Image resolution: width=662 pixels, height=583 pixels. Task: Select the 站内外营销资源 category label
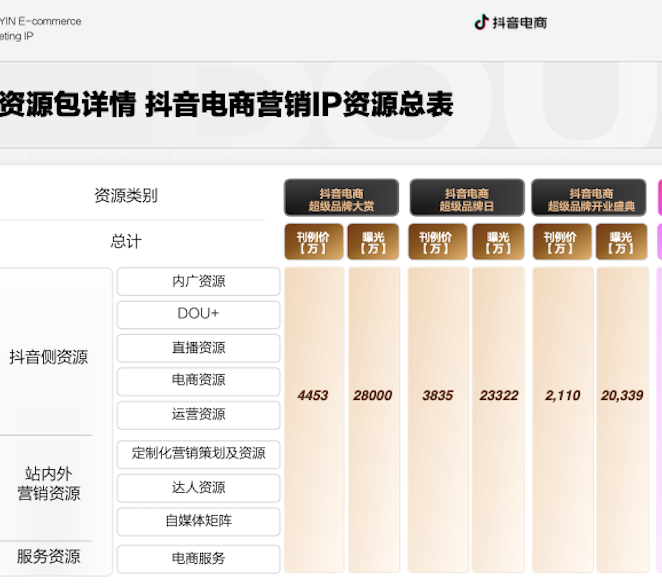[48, 483]
